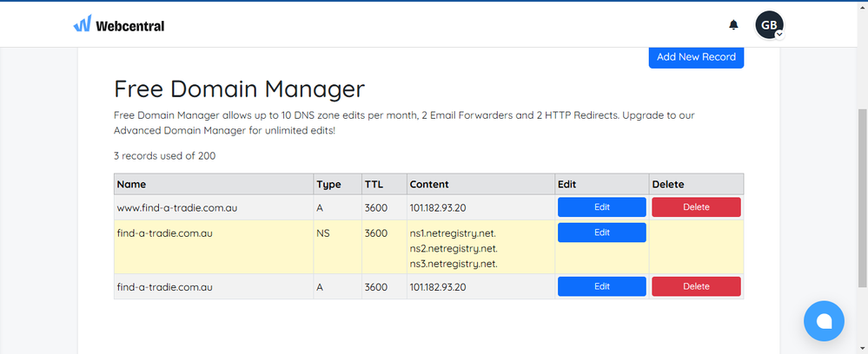Viewport: 868px width, 354px height.
Task: Click the 101.182.93.20 content in last row
Action: (x=437, y=287)
